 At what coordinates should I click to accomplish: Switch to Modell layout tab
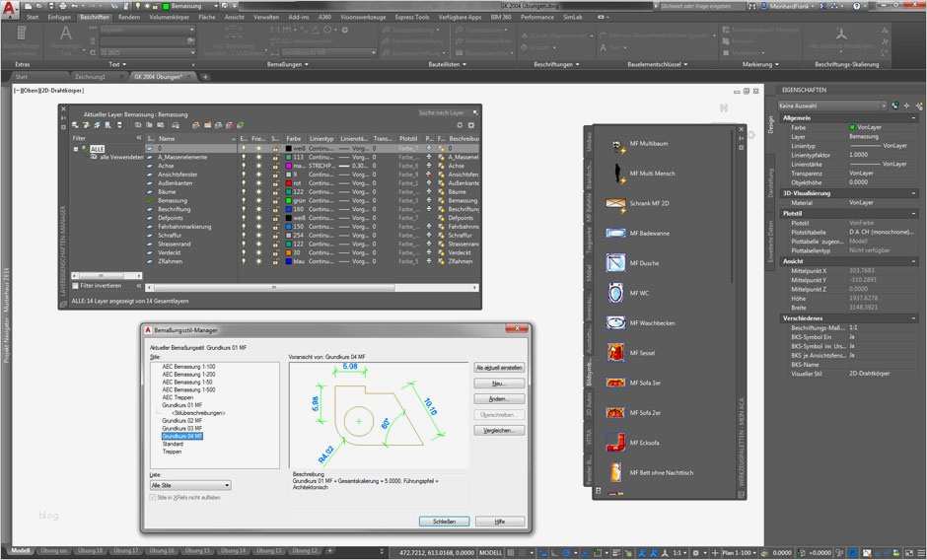[x=20, y=551]
